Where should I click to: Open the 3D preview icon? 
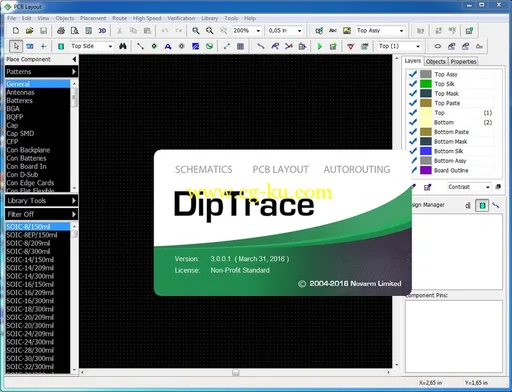[x=102, y=31]
